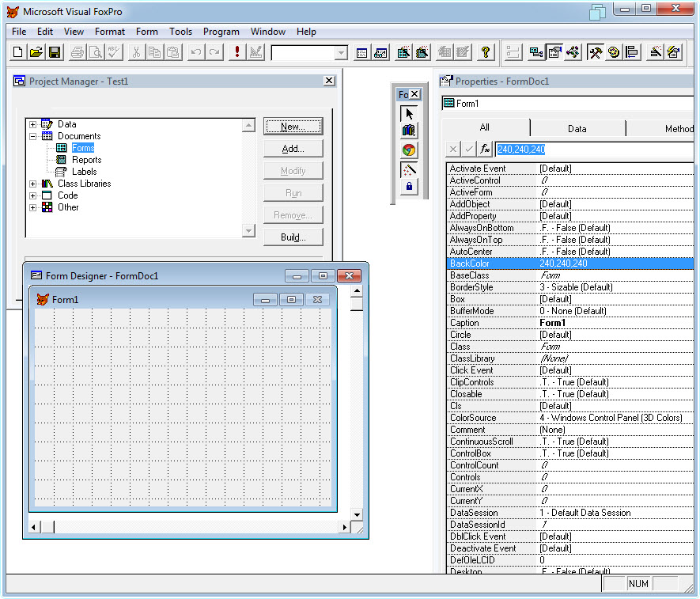The width and height of the screenshot is (700, 599).
Task: Click the Cut scissors icon
Action: (136, 53)
